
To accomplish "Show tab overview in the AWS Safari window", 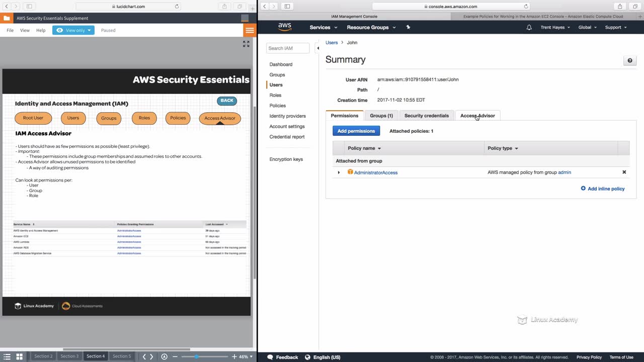I will [634, 7].
